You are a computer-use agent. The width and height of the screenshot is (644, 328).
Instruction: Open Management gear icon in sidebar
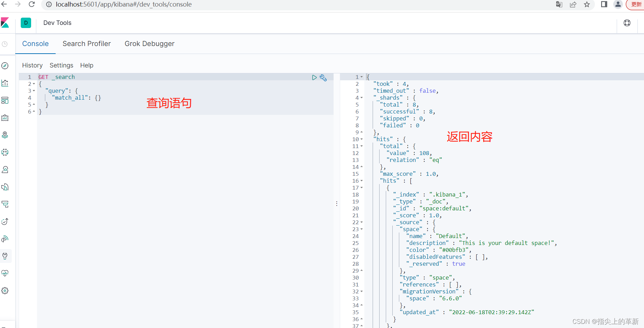tap(5, 291)
